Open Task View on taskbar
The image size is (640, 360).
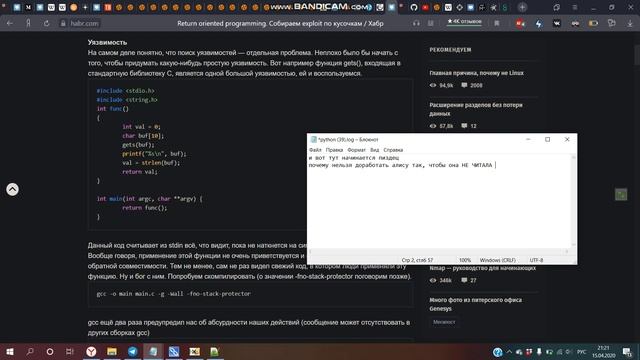click(x=69, y=351)
